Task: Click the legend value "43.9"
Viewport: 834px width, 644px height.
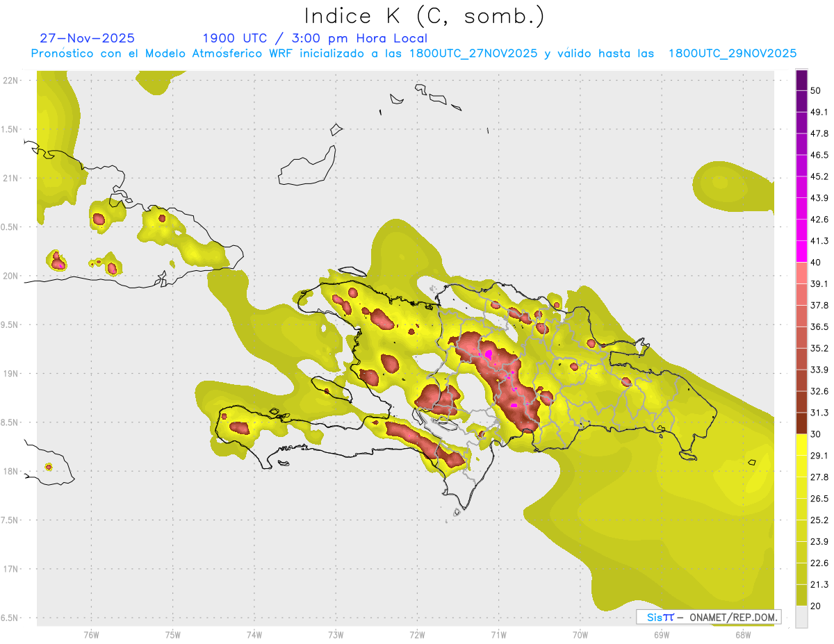Action: 819,198
